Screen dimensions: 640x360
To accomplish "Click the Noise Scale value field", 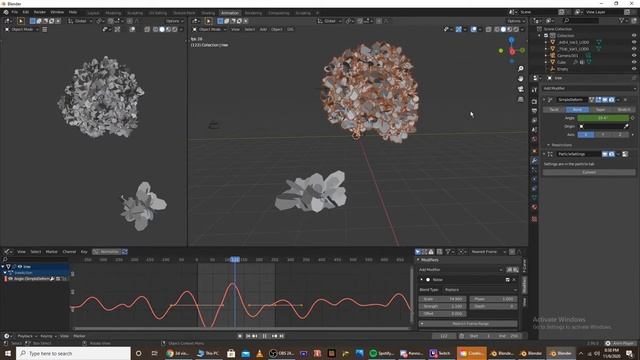I will point(442,299).
